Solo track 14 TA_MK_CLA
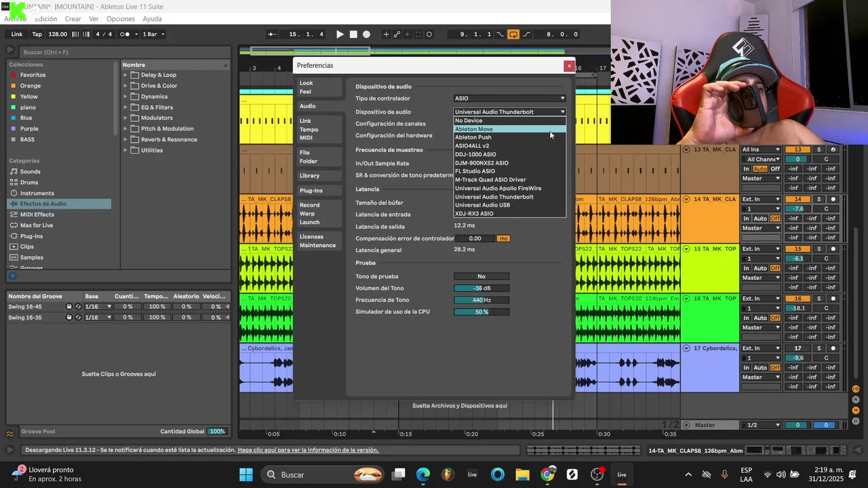The width and height of the screenshot is (868, 488). (x=818, y=199)
